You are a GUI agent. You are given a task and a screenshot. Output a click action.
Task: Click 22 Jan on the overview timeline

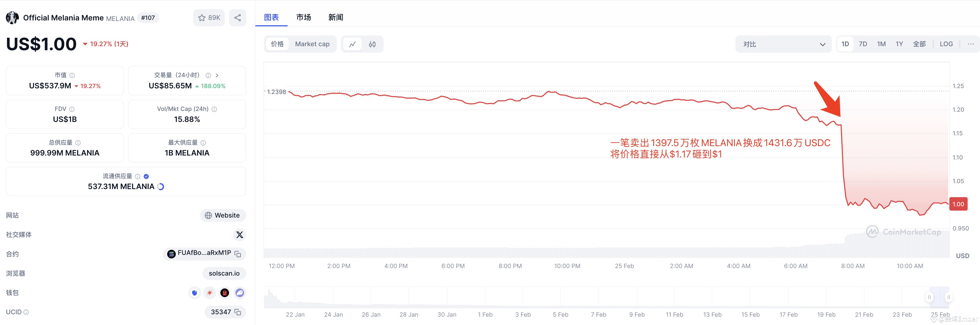coord(295,315)
